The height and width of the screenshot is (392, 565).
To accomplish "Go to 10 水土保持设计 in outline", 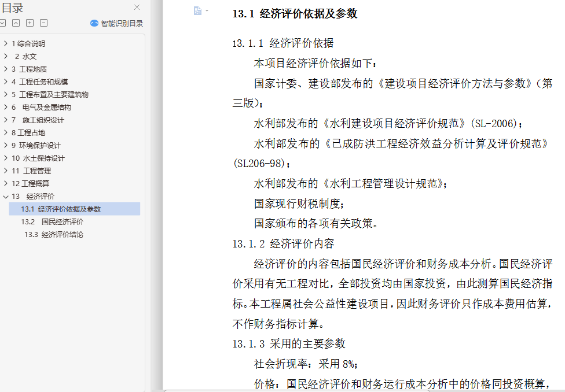I will (x=38, y=158).
